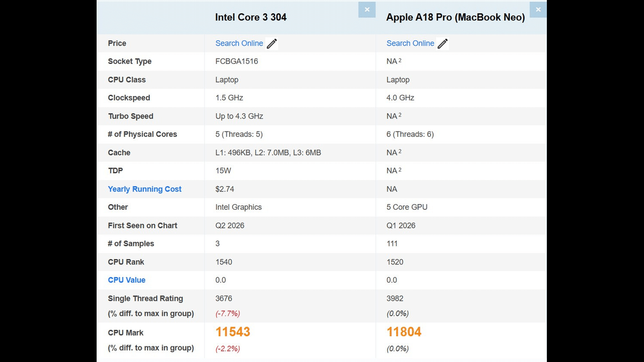
Task: Select the Apple A18 Pro (MacBook Neo) heading
Action: pos(456,17)
